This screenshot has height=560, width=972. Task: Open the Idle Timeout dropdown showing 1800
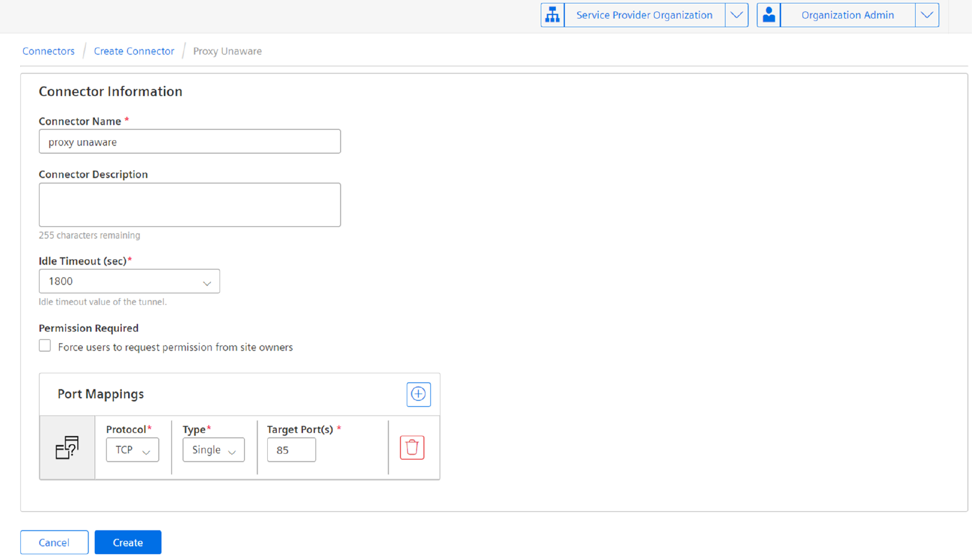click(129, 281)
